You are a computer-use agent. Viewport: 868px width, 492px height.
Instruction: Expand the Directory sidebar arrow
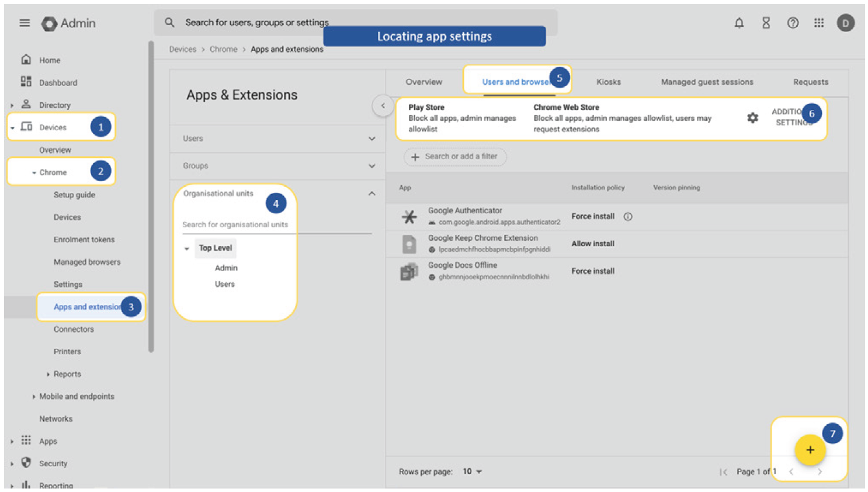12,105
